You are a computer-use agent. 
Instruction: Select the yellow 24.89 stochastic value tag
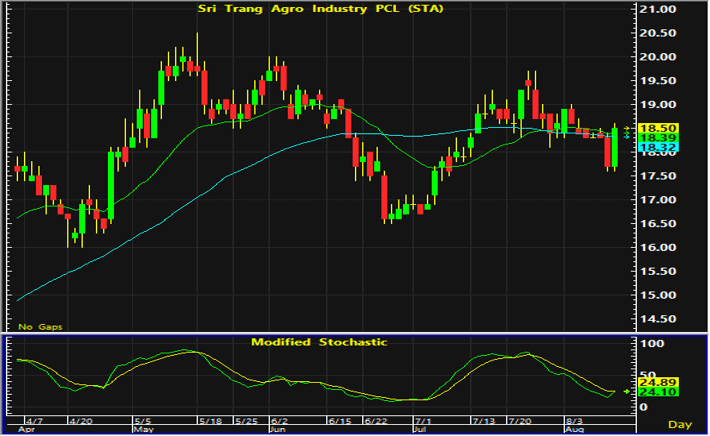pyautogui.click(x=657, y=383)
